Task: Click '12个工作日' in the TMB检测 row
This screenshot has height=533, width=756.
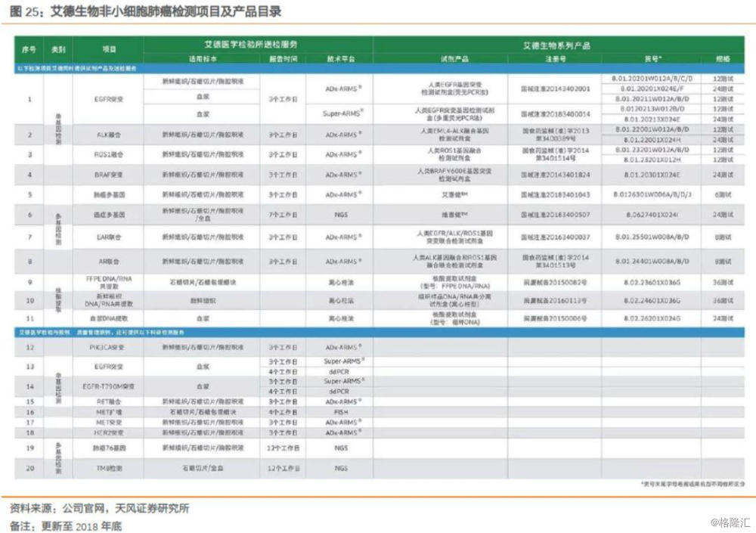Action: (x=283, y=469)
